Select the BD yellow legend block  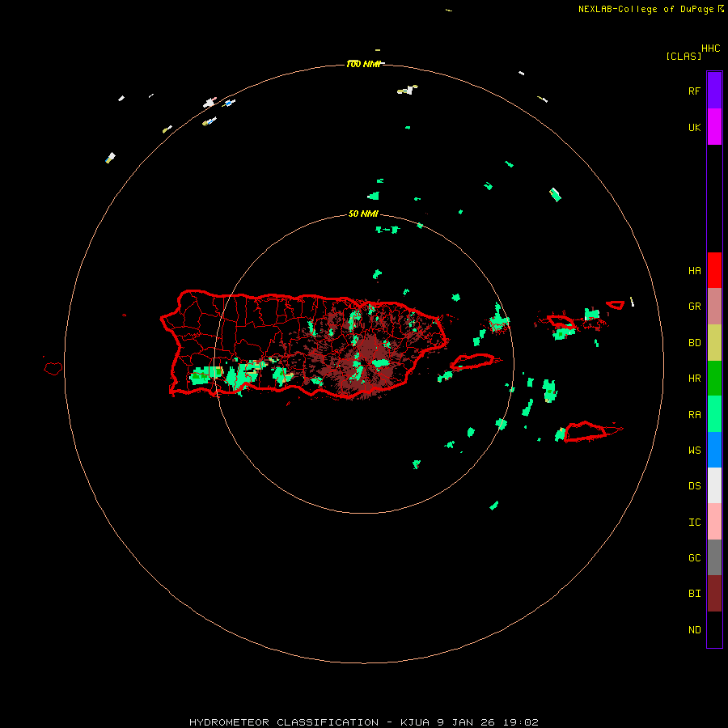click(714, 343)
